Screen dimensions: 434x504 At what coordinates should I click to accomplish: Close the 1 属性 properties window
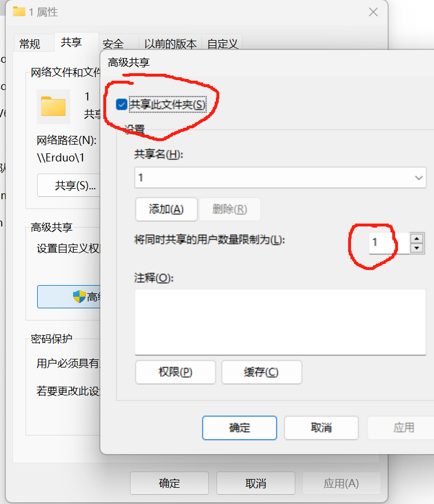tap(373, 12)
